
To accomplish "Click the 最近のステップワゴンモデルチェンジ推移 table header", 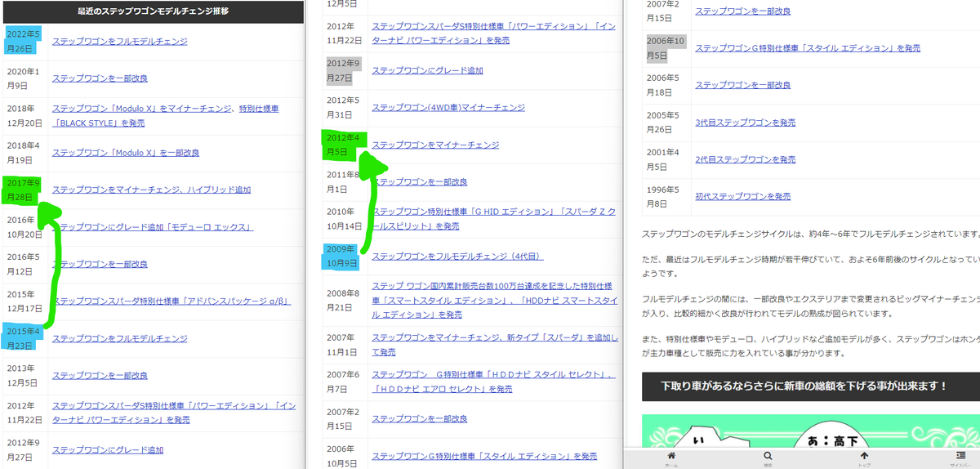I will coord(153,11).
